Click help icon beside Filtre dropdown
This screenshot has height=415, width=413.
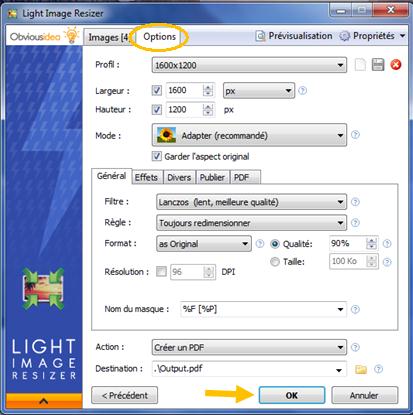tap(355, 202)
